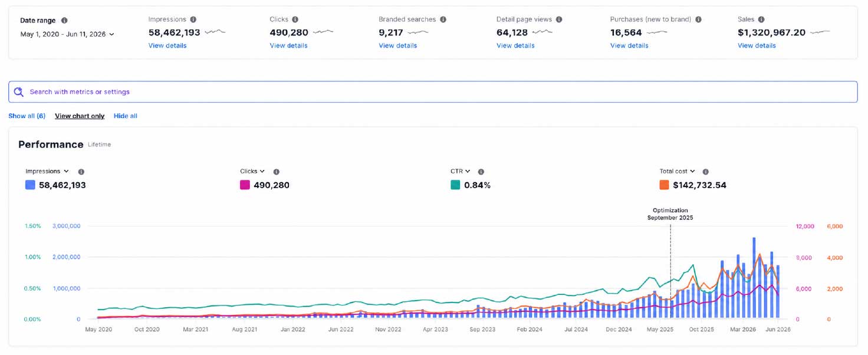Click the 12,000 clicks axis label
868x355 pixels.
[x=805, y=226]
